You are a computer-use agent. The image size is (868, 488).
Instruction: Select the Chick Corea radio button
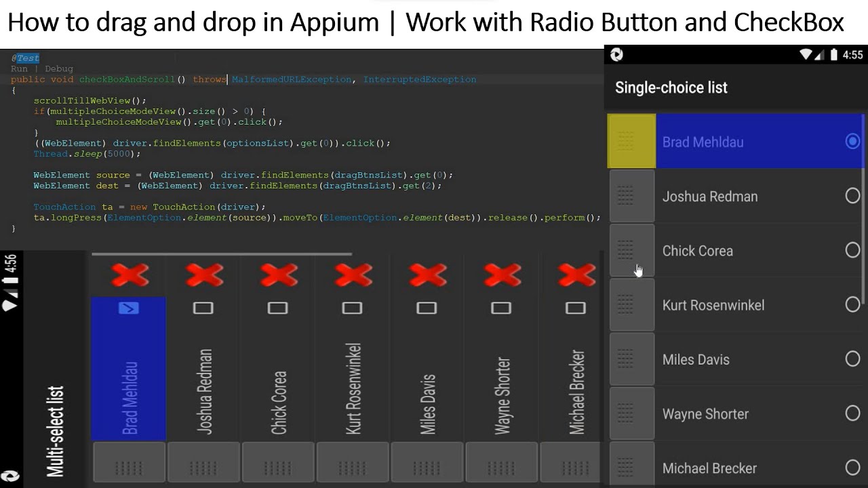[x=852, y=250]
